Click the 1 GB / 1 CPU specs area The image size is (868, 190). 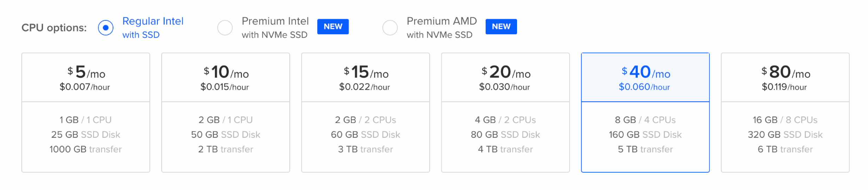(x=85, y=120)
